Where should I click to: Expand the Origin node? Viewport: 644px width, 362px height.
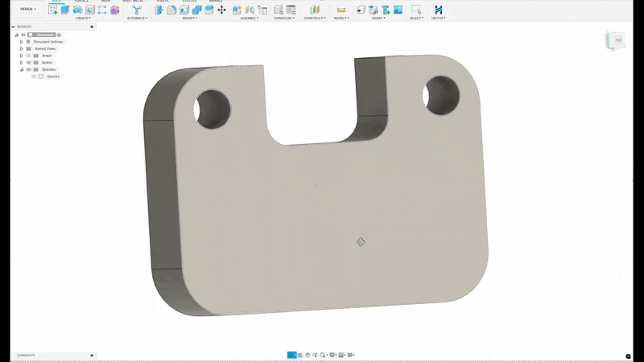tap(22, 56)
